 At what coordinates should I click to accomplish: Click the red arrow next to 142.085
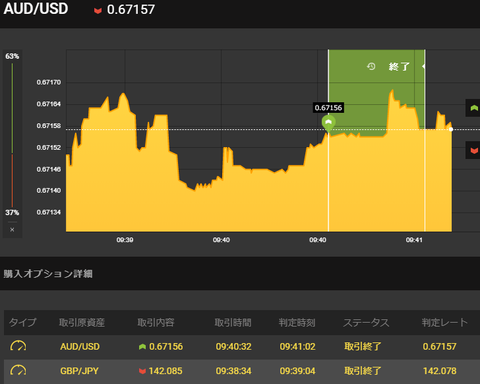142,371
